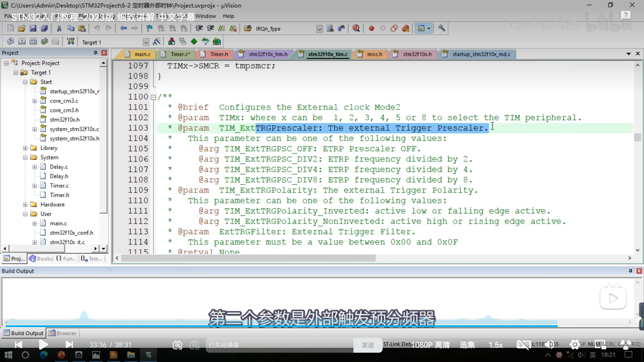Toggle danmaku comments display button

tap(177, 345)
